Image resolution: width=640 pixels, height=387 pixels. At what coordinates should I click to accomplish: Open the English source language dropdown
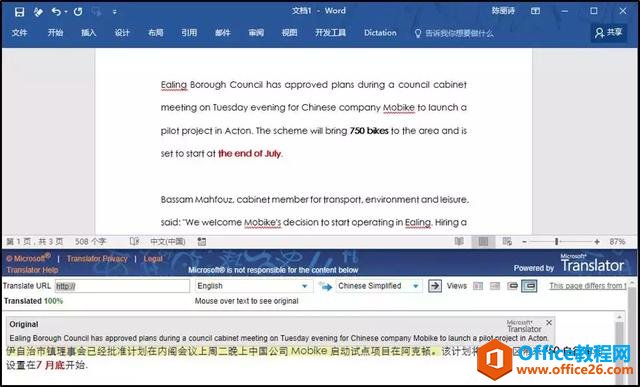(x=253, y=286)
